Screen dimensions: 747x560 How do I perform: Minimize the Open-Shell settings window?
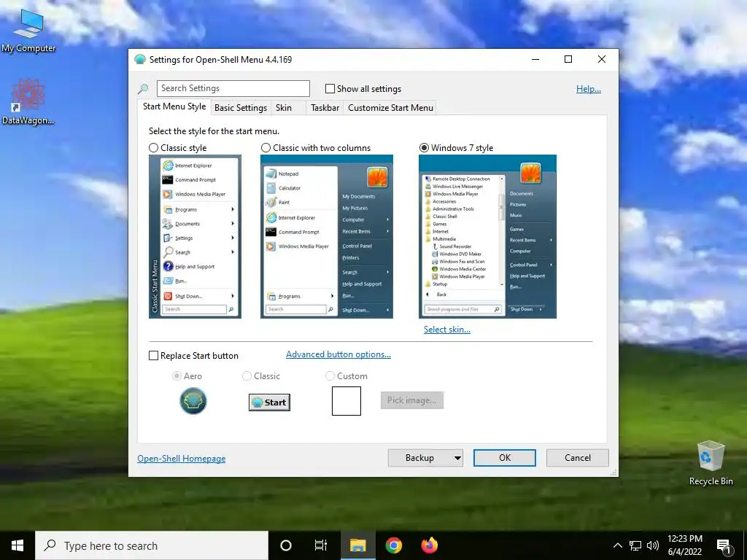(x=535, y=59)
